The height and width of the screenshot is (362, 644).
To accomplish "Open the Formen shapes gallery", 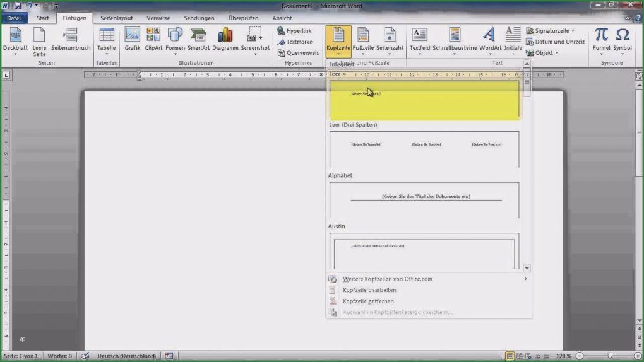I will tap(175, 39).
